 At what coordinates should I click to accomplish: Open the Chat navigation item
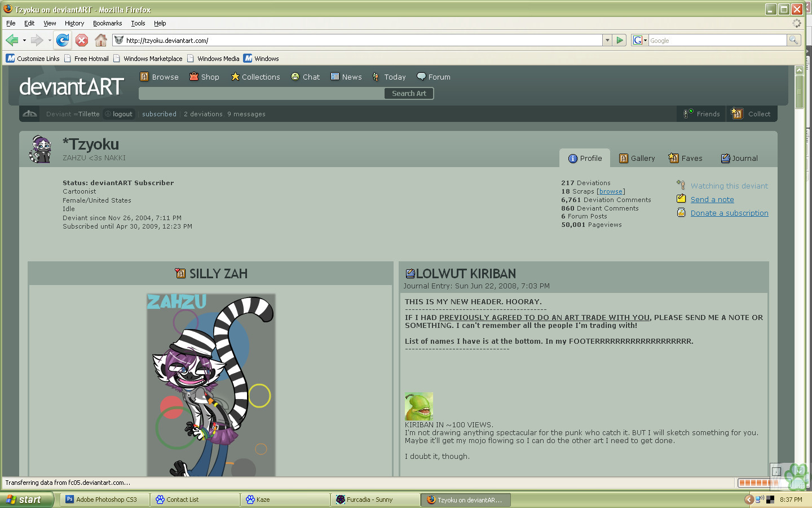click(x=305, y=77)
